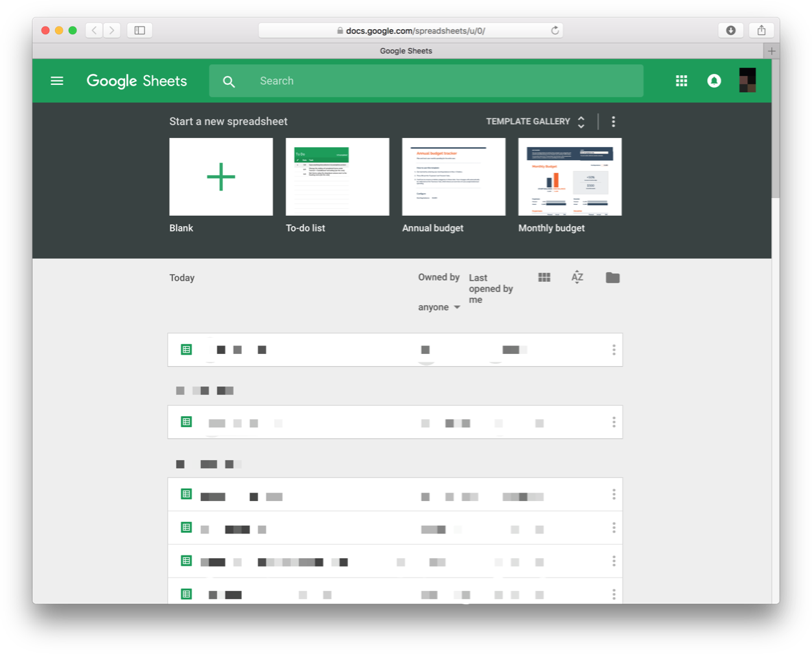The image size is (812, 654).
Task: Click the "Last opened by me" column header
Action: pos(491,288)
